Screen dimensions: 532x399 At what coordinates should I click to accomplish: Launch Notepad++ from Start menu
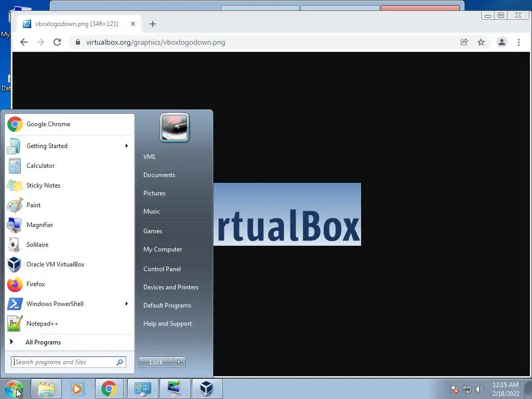[x=70, y=323]
